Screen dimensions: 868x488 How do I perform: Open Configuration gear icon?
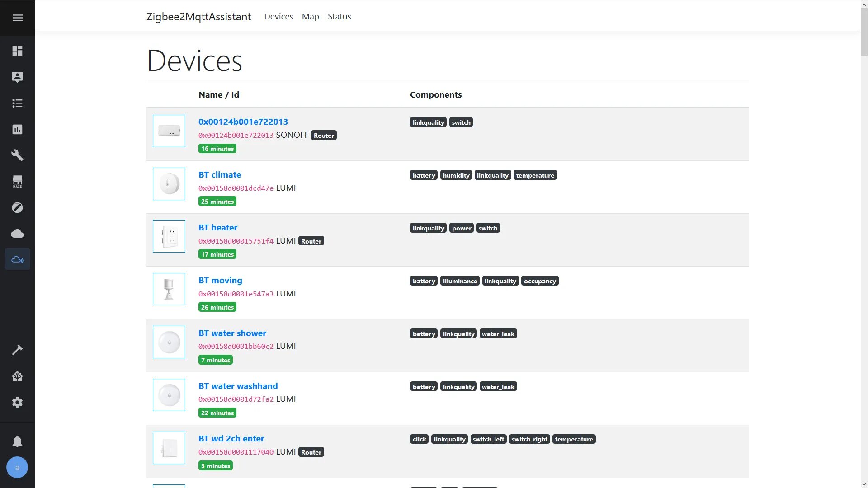(18, 403)
